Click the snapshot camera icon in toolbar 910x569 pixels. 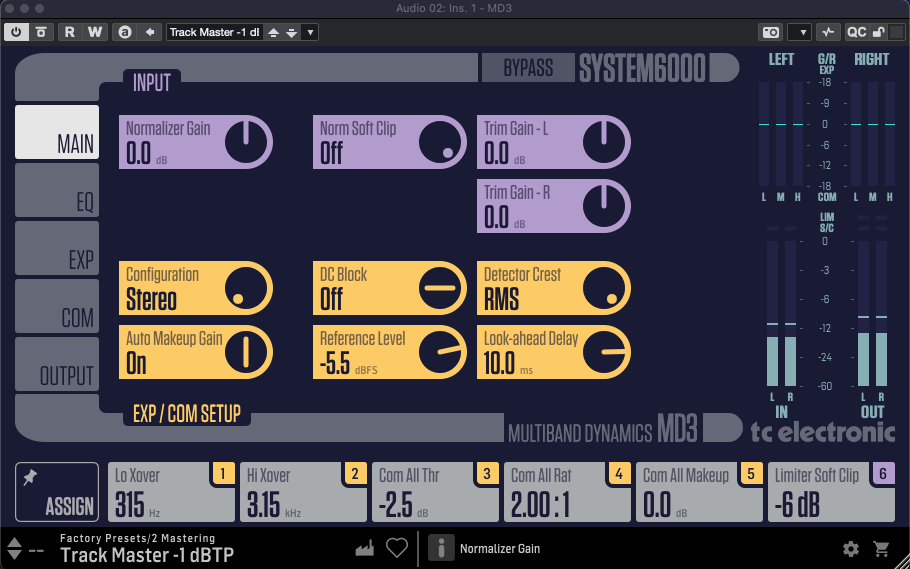tap(771, 32)
